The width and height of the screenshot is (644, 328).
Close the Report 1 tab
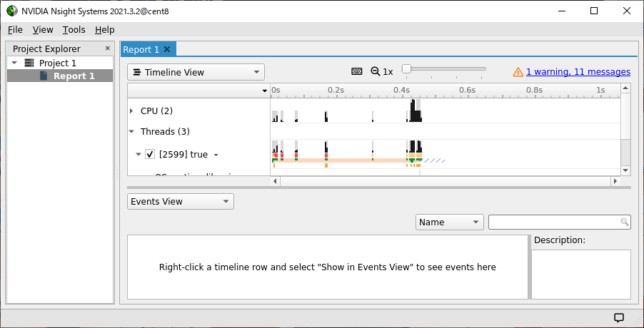167,49
